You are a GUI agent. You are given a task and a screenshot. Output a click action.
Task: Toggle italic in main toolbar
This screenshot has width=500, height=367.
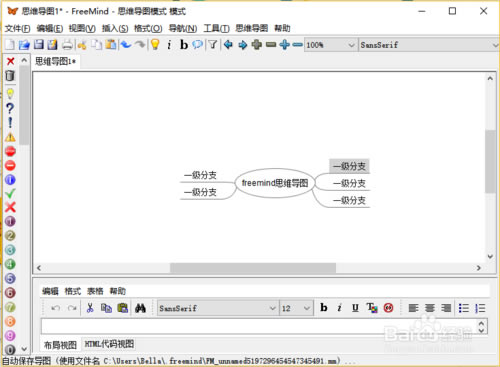169,45
